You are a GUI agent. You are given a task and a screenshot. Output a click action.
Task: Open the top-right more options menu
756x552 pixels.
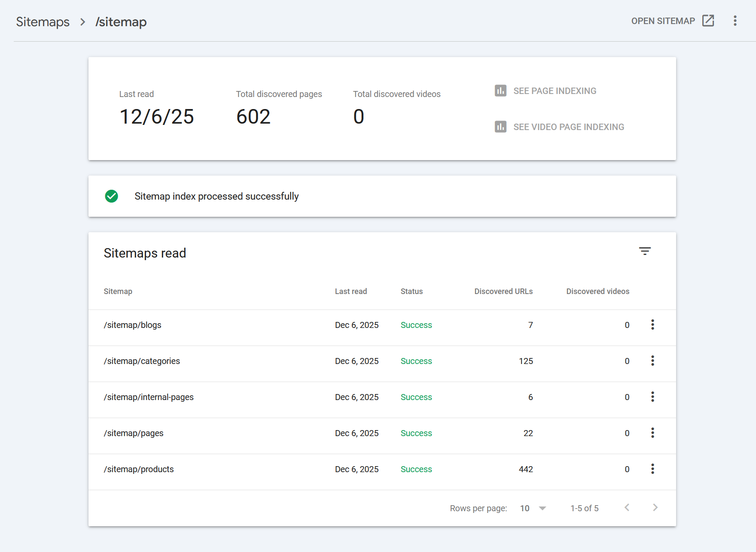[735, 21]
